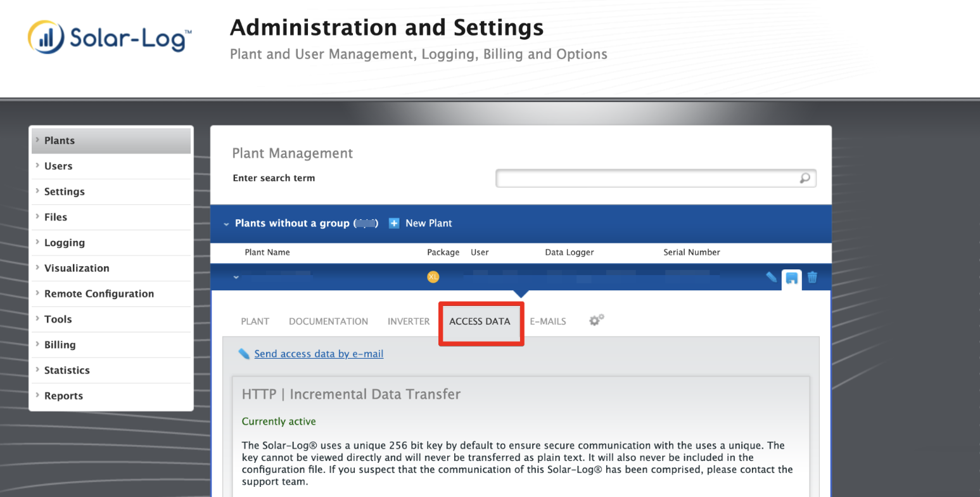Click the save disk icon in plant row
This screenshot has width=980, height=497.
[791, 278]
